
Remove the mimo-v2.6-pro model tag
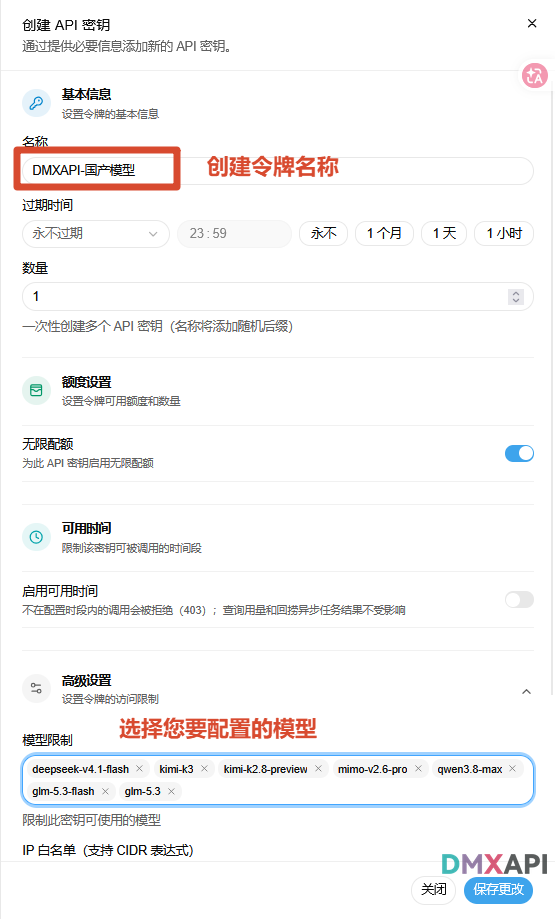tap(418, 768)
